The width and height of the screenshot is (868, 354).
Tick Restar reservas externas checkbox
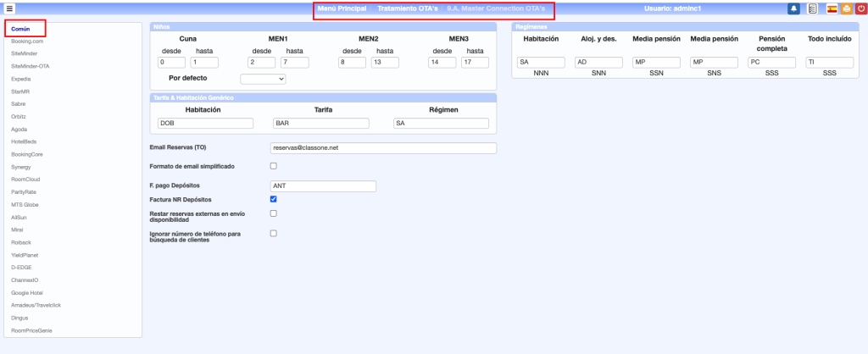(x=273, y=213)
